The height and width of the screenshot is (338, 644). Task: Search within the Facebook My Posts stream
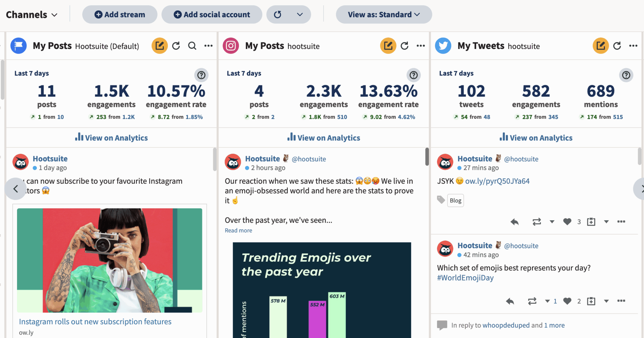point(192,46)
